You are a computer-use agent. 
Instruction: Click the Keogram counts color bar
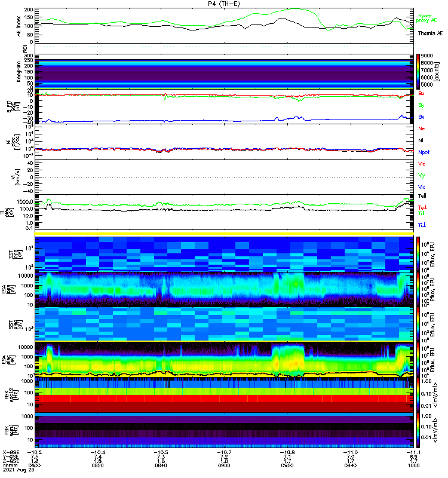click(x=418, y=71)
